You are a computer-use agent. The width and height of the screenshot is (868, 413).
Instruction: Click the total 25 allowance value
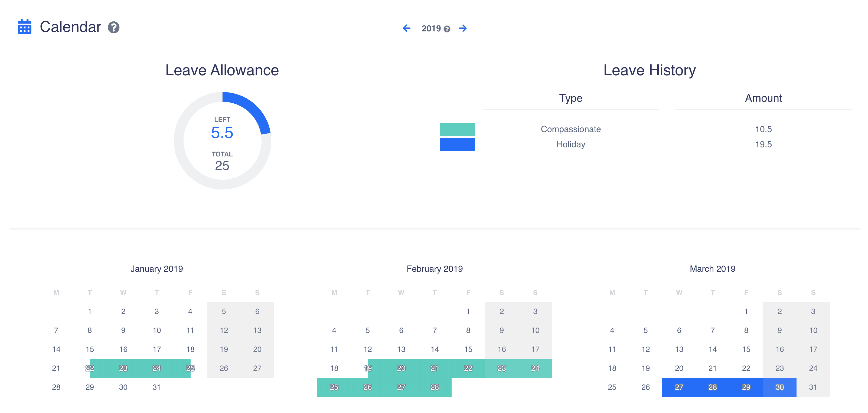(x=222, y=166)
